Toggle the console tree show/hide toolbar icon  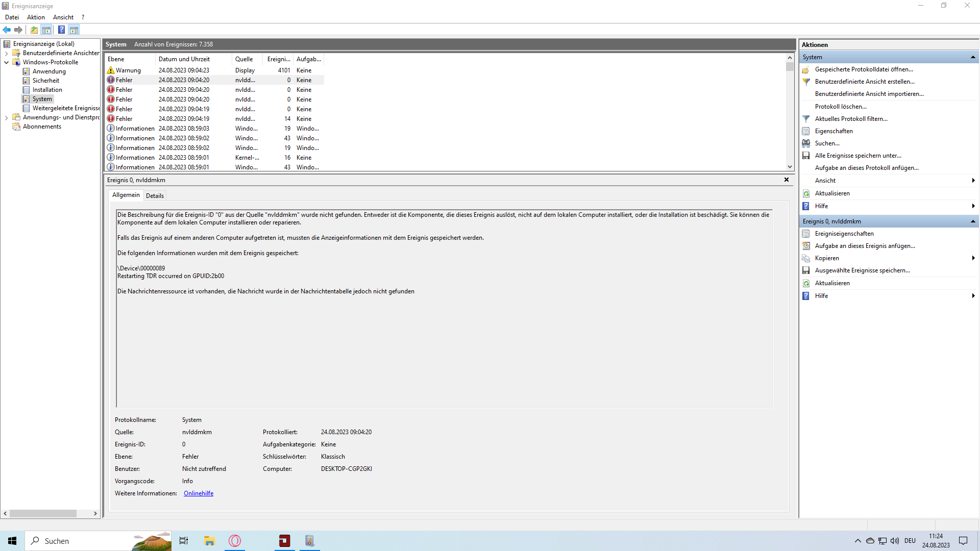(x=46, y=30)
